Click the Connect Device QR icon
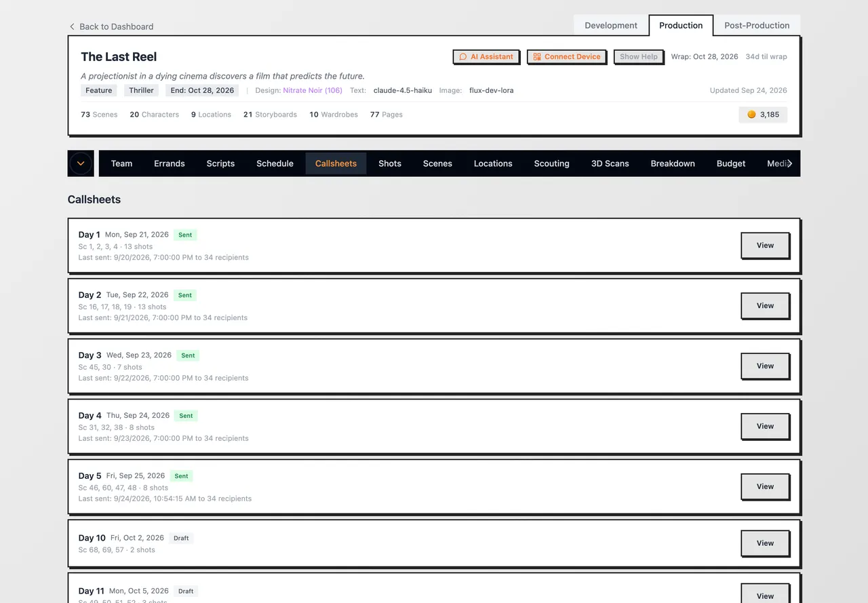This screenshot has height=603, width=868. click(537, 57)
